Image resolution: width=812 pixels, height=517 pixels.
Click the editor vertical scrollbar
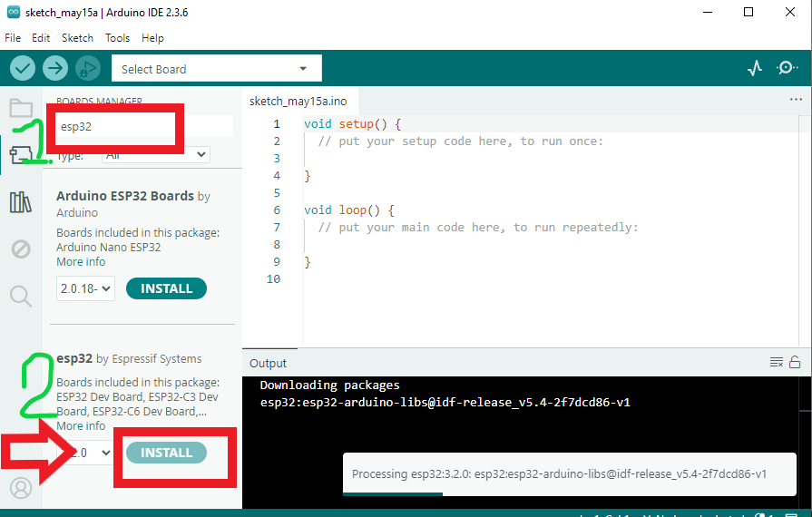pos(804,230)
